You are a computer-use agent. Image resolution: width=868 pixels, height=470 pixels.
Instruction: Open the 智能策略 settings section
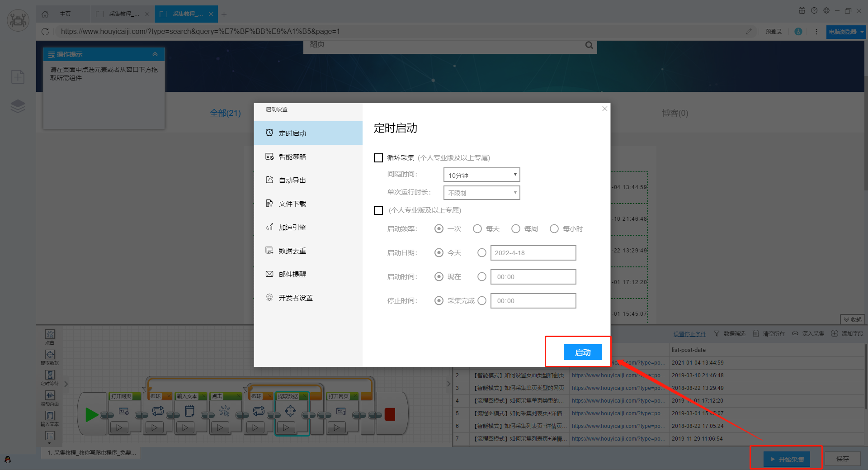point(308,157)
